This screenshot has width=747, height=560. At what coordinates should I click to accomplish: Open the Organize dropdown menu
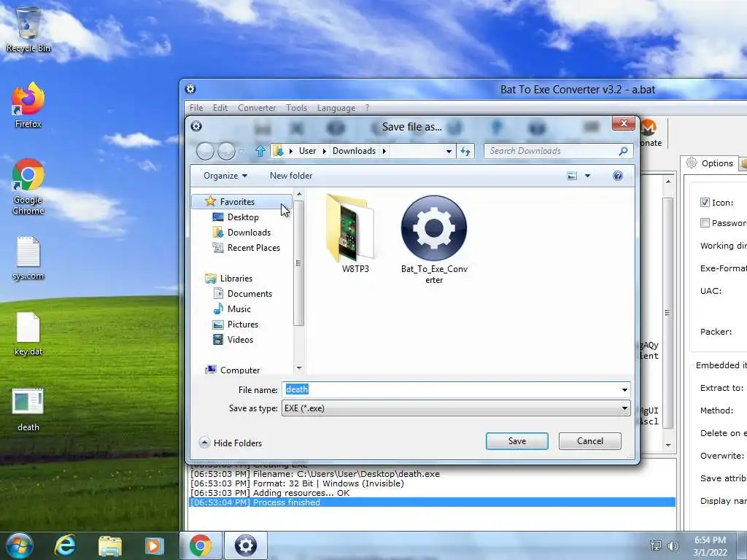[225, 176]
